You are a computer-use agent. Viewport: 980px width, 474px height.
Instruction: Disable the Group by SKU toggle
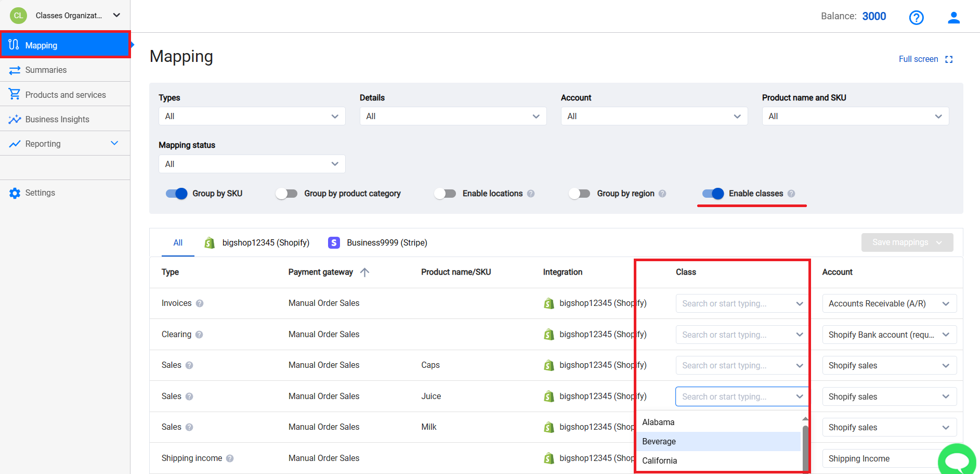coord(176,193)
